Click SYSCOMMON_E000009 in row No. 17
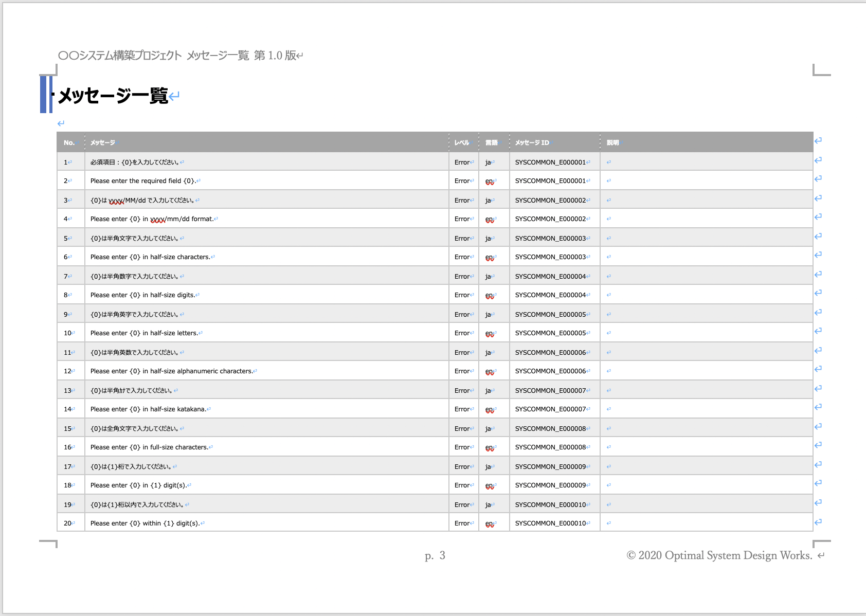 pyautogui.click(x=550, y=467)
